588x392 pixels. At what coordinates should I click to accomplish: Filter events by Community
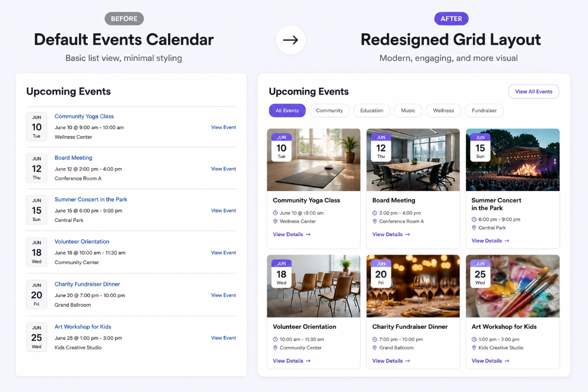tap(329, 111)
